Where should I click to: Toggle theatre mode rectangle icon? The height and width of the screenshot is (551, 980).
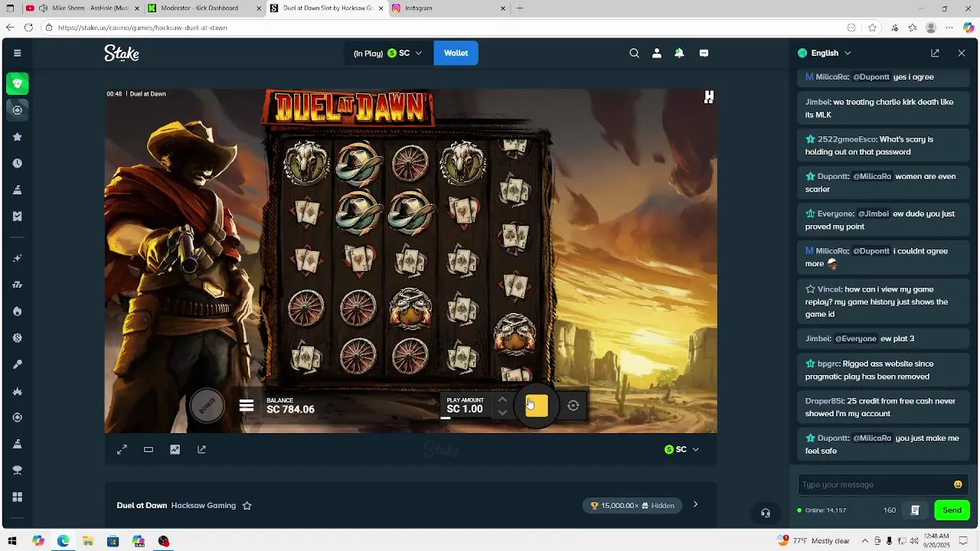(149, 449)
